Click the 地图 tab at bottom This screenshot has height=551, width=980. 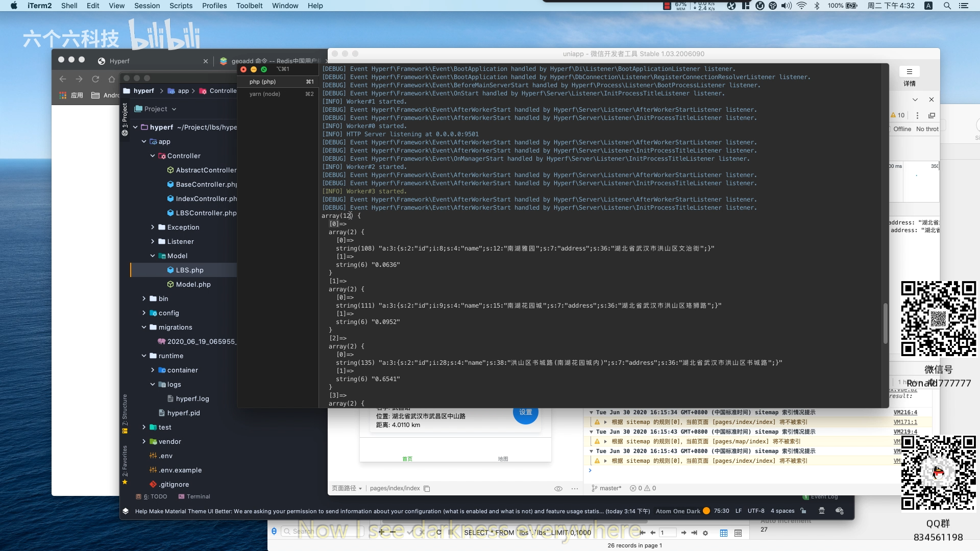click(503, 458)
